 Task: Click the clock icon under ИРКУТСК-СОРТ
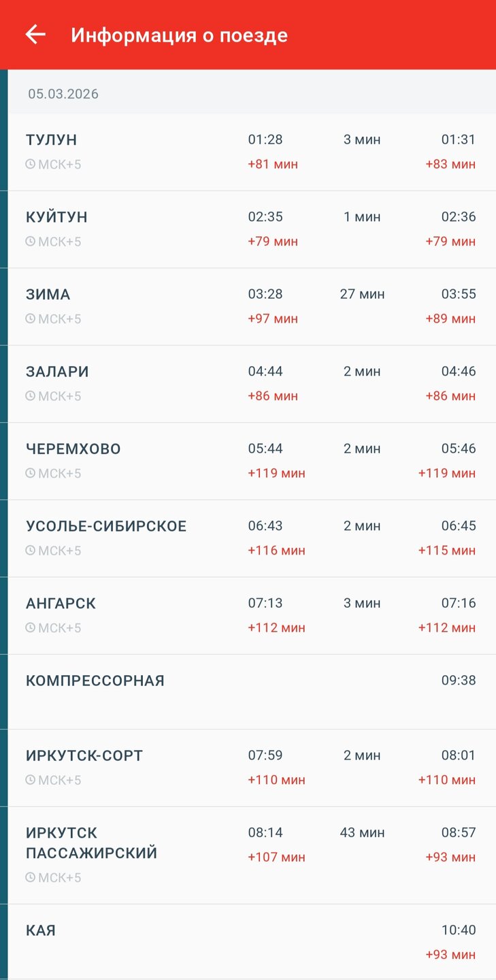coord(30,780)
